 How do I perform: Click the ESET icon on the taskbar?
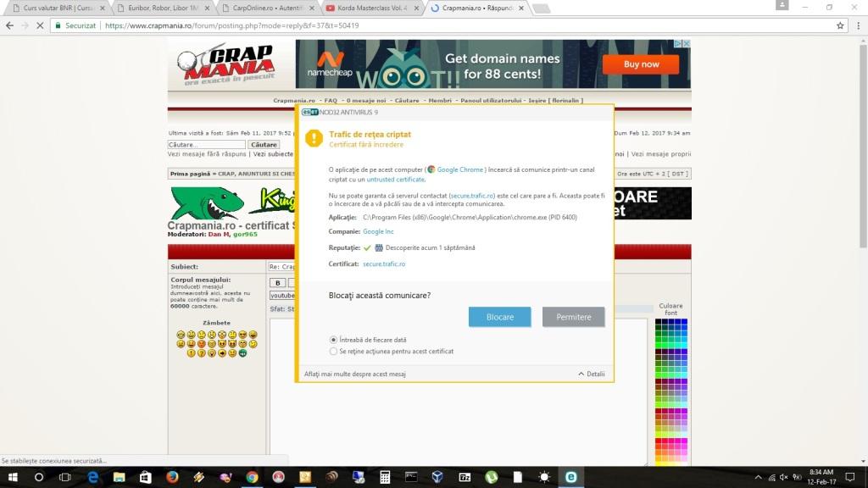click(570, 477)
